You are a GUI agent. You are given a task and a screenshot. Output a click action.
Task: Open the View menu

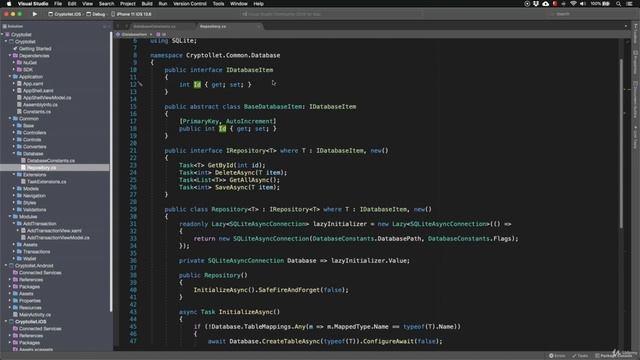87,4
